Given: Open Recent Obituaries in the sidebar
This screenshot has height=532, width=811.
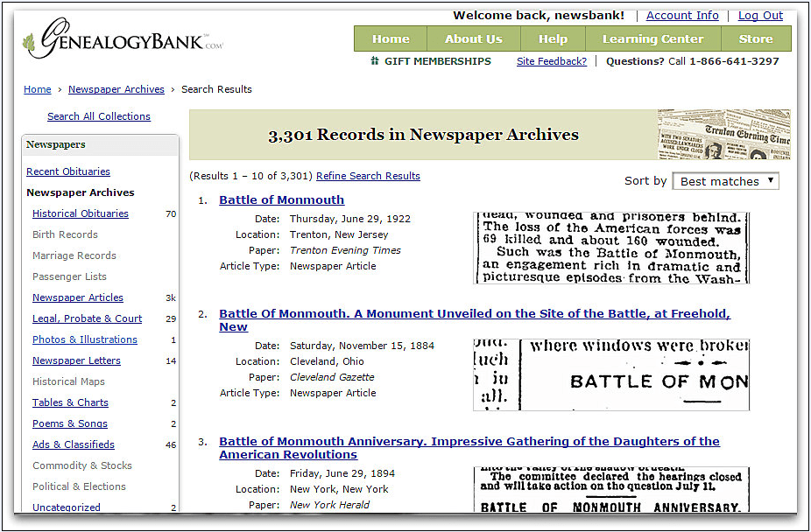Looking at the screenshot, I should pos(68,171).
